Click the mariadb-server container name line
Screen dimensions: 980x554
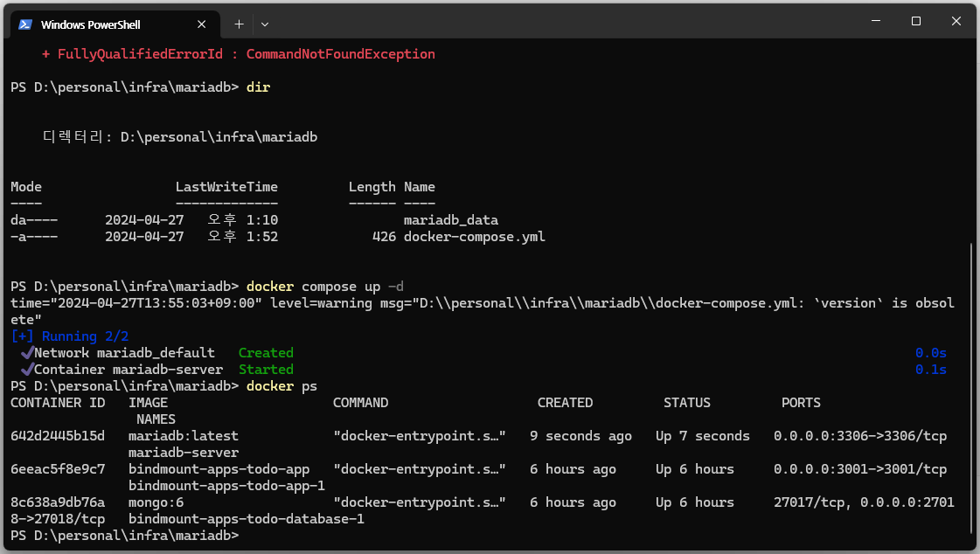183,453
